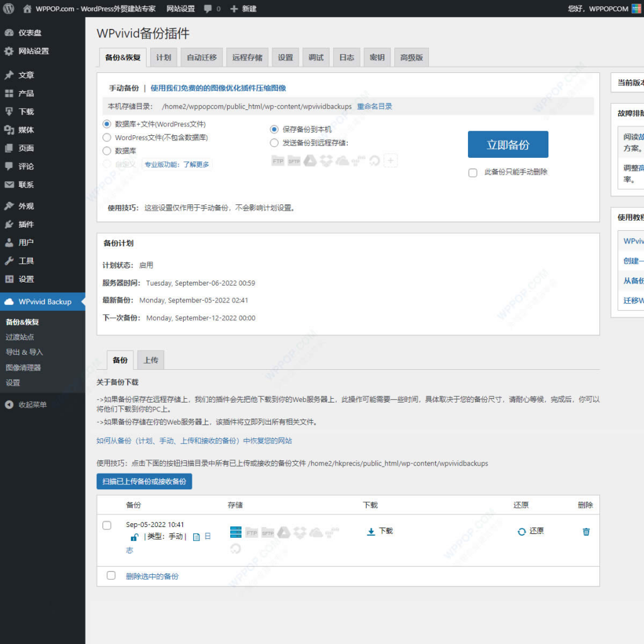The height and width of the screenshot is (644, 644).
Task: Open 导出 & 导入 in sidebar submenu
Action: [25, 352]
